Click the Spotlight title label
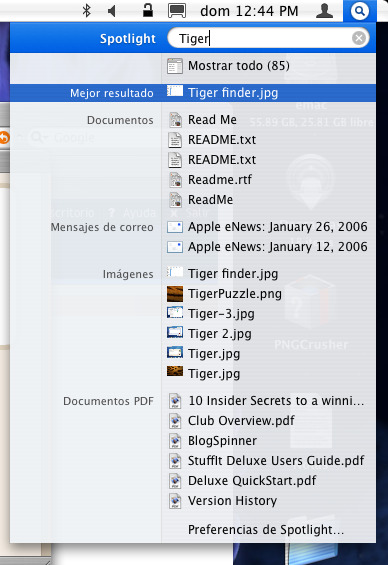 click(x=128, y=39)
